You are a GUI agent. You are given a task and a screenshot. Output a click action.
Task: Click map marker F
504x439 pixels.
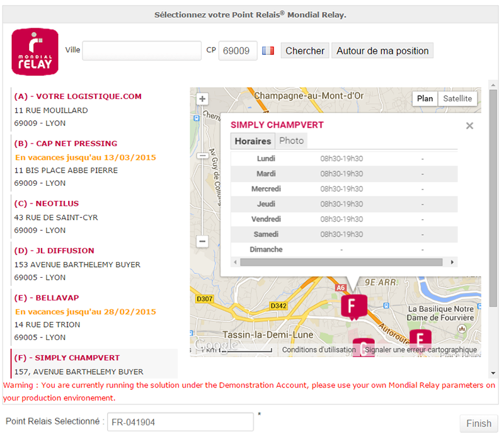(354, 307)
